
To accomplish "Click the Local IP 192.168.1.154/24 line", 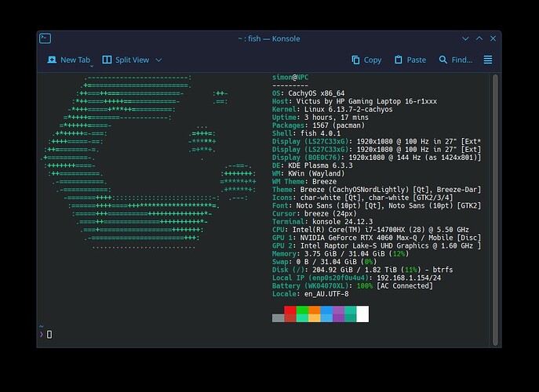I will (356, 278).
